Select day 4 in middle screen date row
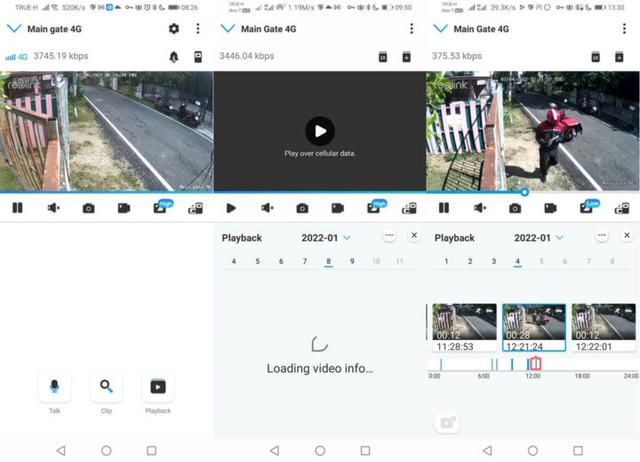 [233, 261]
